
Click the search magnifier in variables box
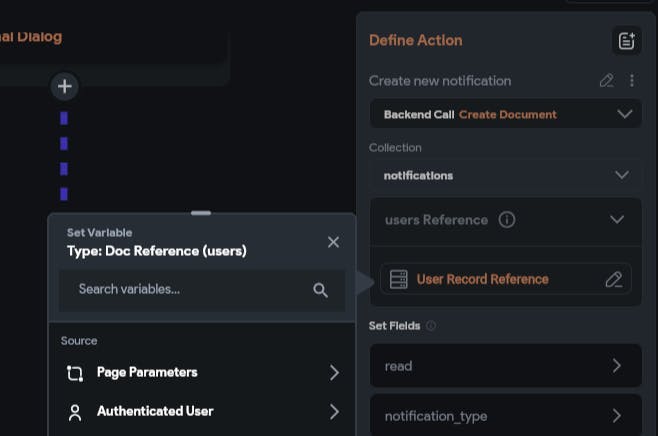pyautogui.click(x=320, y=290)
